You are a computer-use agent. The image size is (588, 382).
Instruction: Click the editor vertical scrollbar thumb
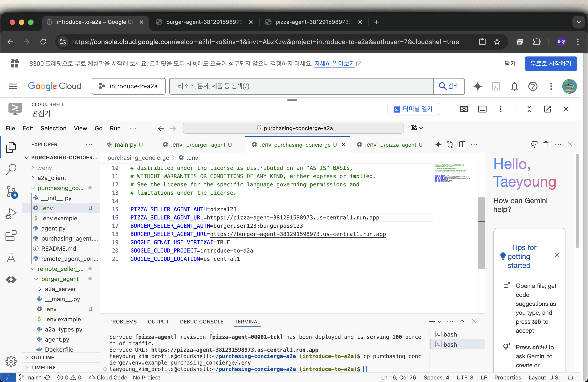481,233
